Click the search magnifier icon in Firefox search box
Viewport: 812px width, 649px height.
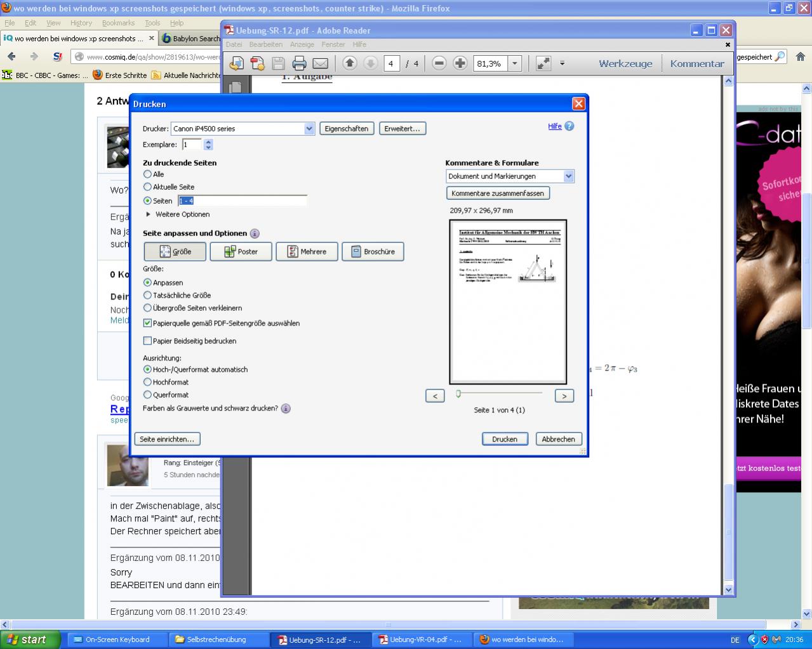click(780, 56)
